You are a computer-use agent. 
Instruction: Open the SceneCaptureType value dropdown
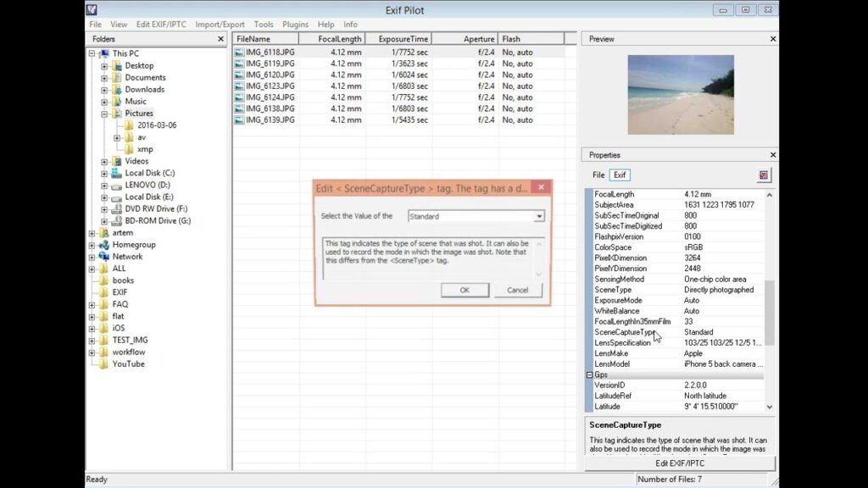click(537, 216)
